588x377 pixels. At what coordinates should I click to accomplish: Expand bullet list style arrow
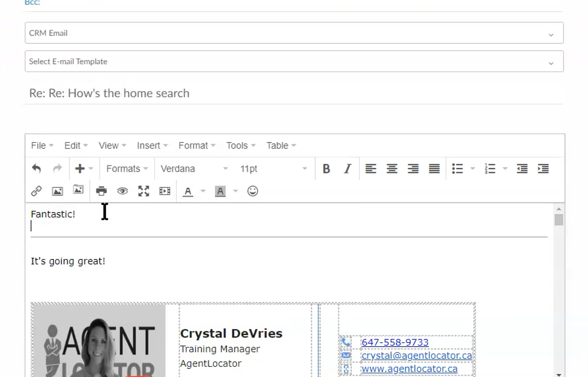point(473,169)
